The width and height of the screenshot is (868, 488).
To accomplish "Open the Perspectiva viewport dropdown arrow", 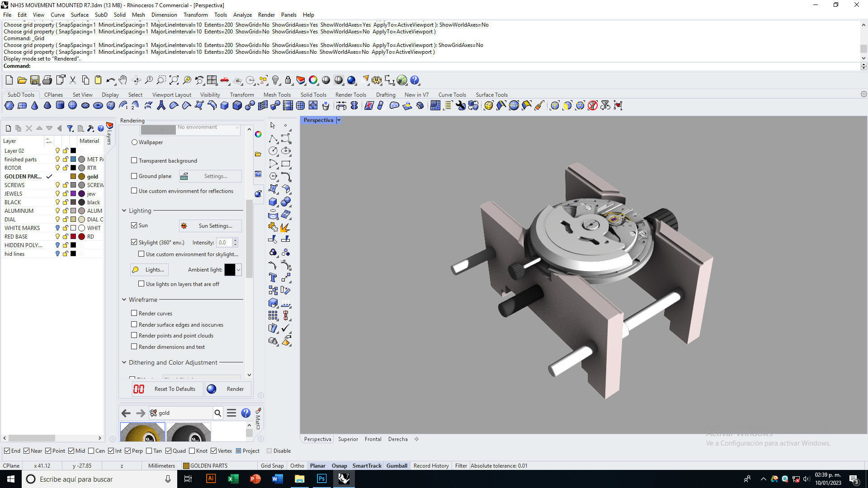I will (x=339, y=120).
